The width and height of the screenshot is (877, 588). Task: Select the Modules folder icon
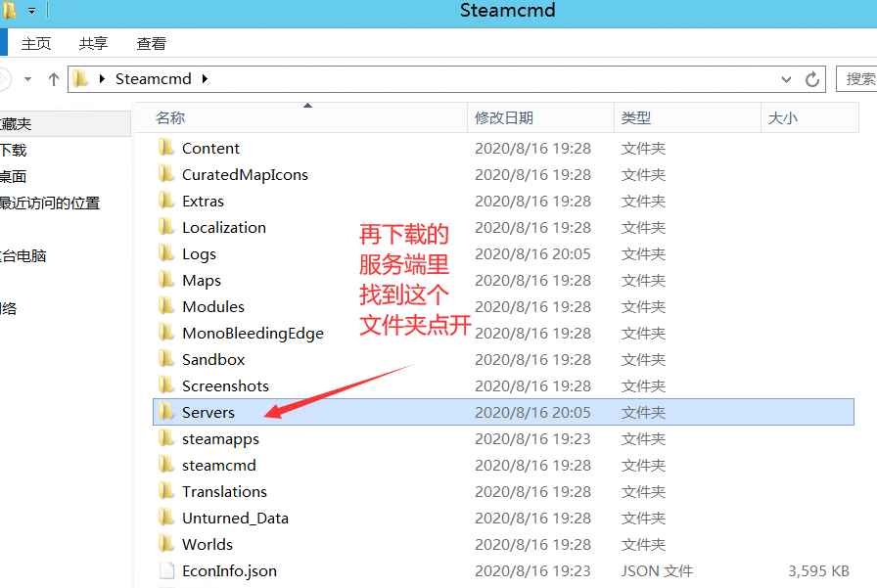coord(165,305)
